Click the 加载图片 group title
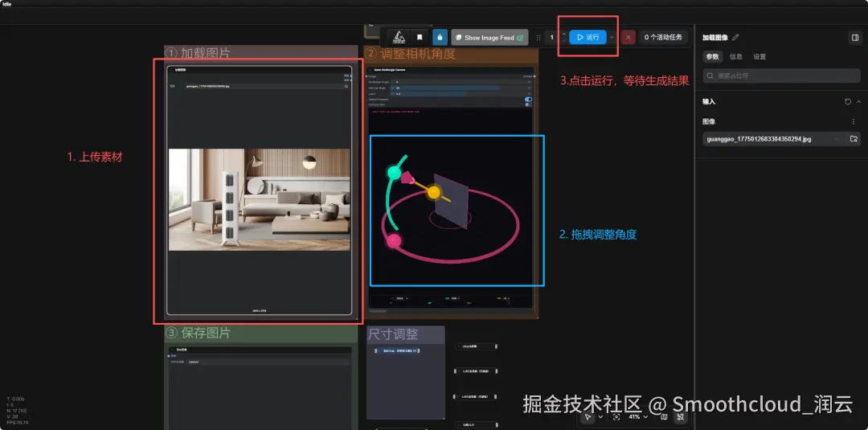Screen dimensions: 868x430 tap(199, 53)
